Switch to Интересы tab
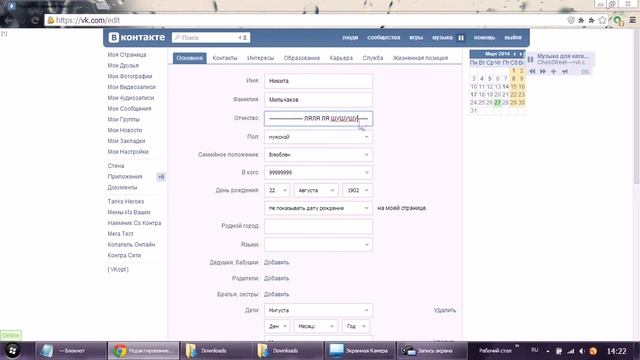640x360 pixels. point(260,58)
